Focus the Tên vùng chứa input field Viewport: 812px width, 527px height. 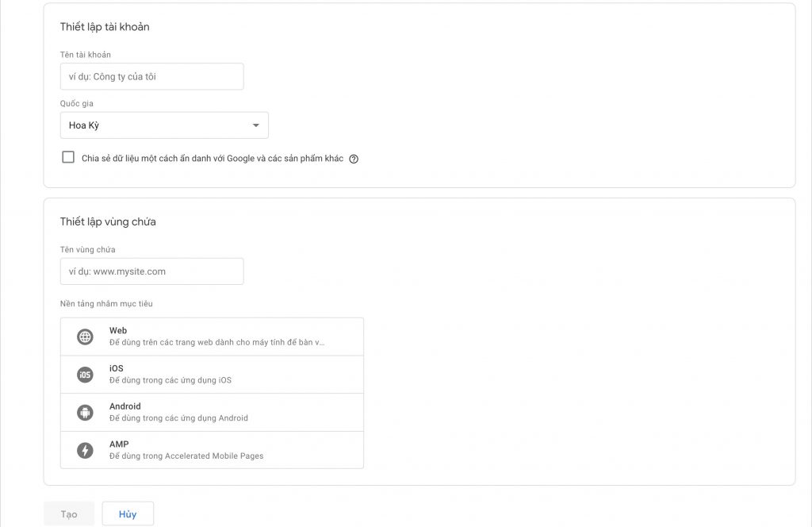151,271
